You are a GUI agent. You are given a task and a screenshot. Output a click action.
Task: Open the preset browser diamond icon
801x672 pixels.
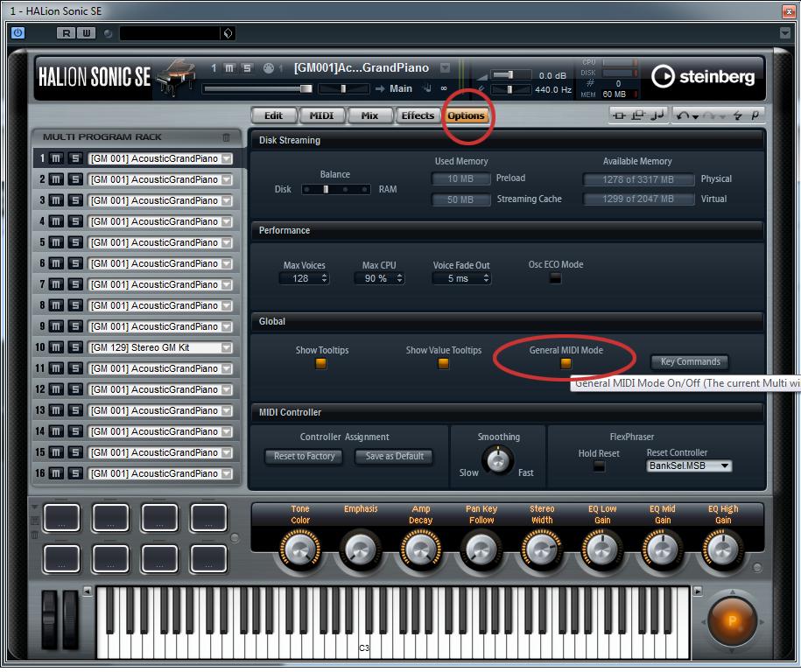point(228,33)
